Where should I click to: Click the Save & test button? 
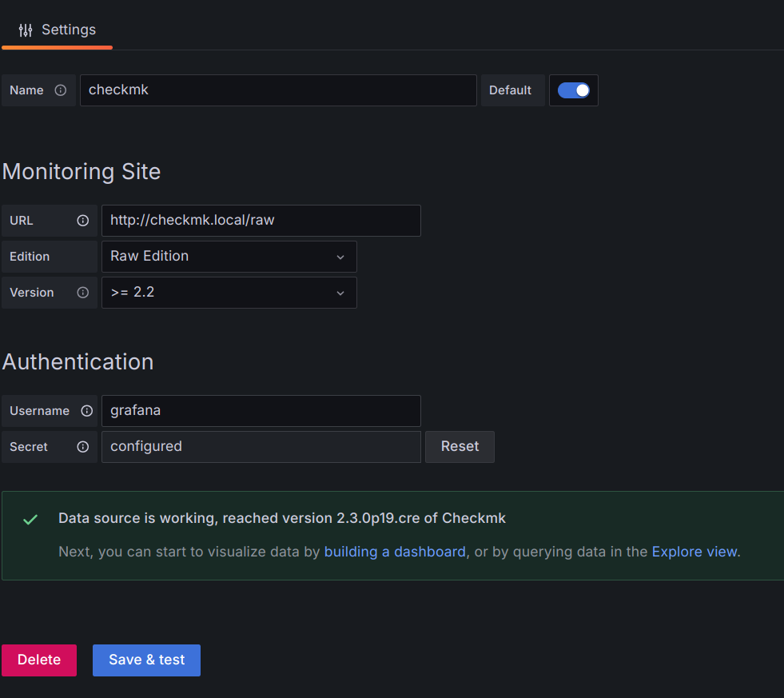point(146,660)
